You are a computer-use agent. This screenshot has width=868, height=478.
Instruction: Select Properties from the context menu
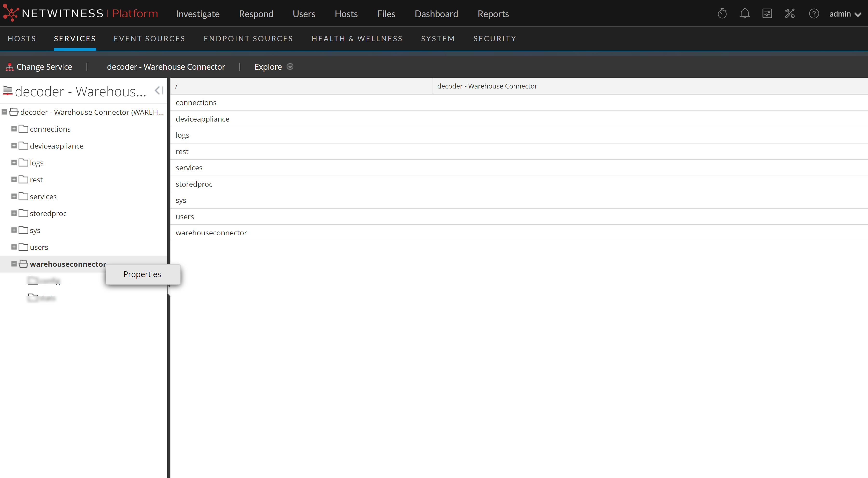(142, 274)
